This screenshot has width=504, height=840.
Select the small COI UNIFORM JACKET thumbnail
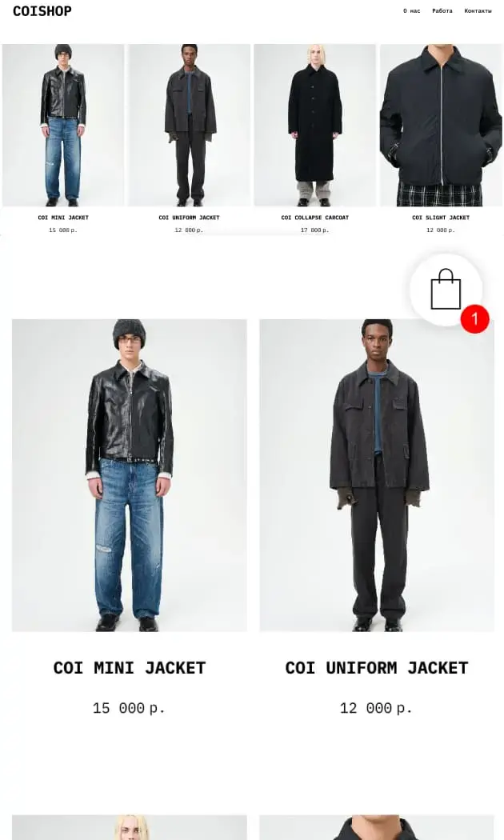tap(189, 125)
